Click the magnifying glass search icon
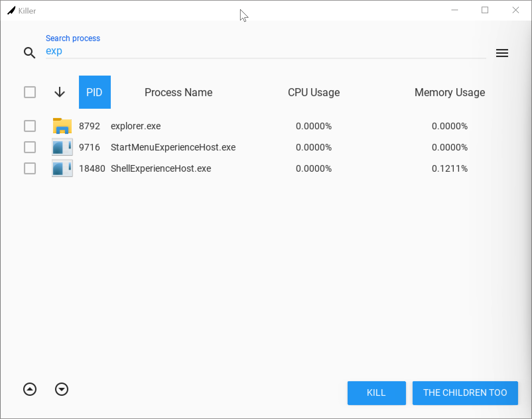The image size is (532, 419). tap(30, 53)
